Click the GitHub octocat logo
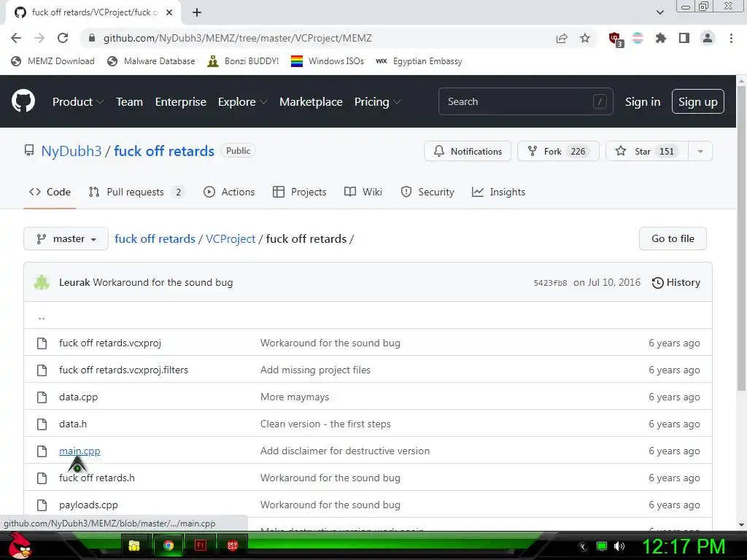This screenshot has height=560, width=747. click(23, 101)
